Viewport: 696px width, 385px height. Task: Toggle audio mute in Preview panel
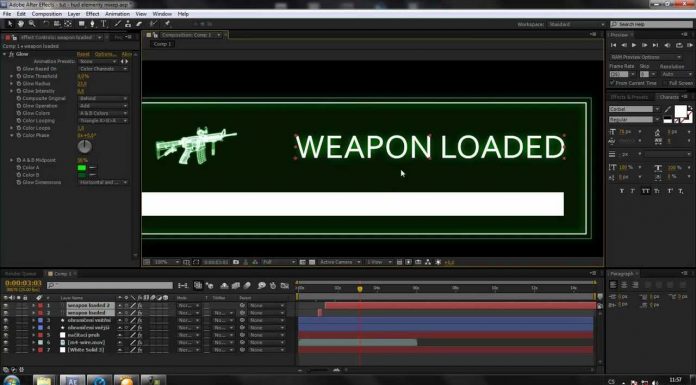point(667,45)
